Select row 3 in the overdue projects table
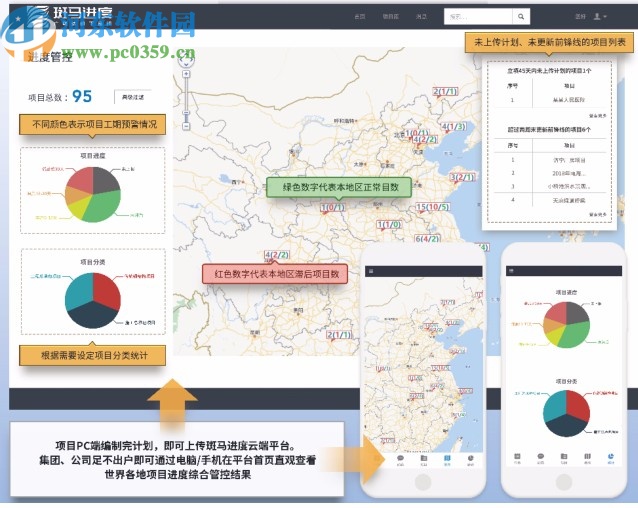Screen dimensions: 638x508 tap(549, 186)
